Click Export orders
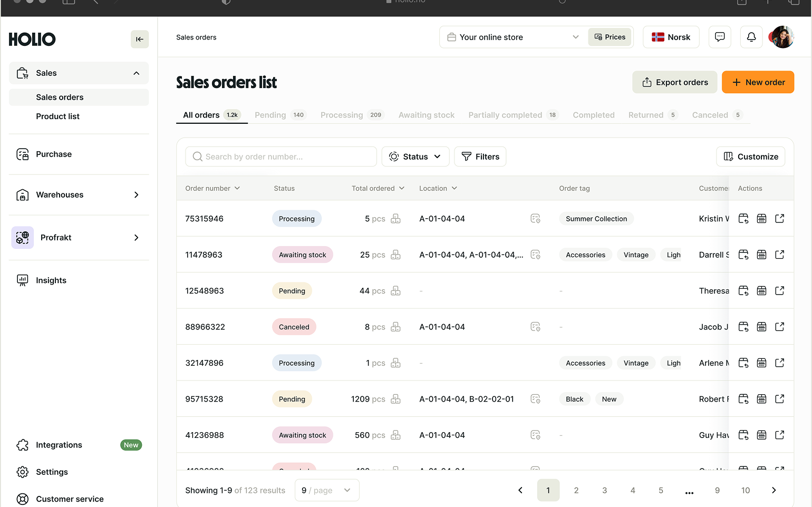This screenshot has width=812, height=507. click(675, 82)
